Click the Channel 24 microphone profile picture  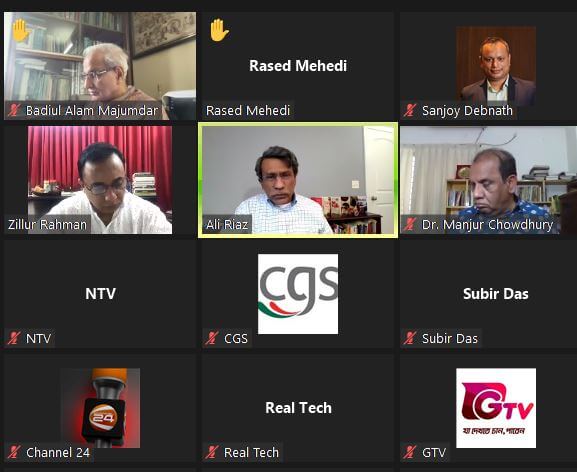pyautogui.click(x=100, y=408)
